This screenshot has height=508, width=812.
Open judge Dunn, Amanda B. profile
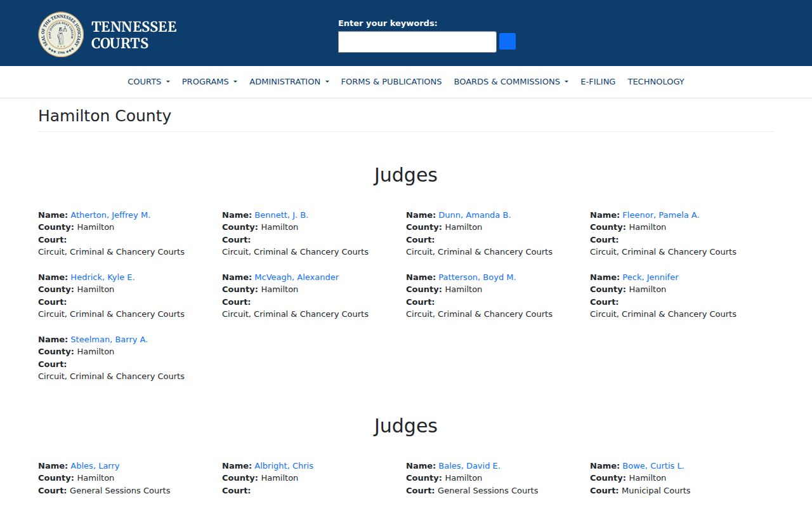pyautogui.click(x=475, y=215)
